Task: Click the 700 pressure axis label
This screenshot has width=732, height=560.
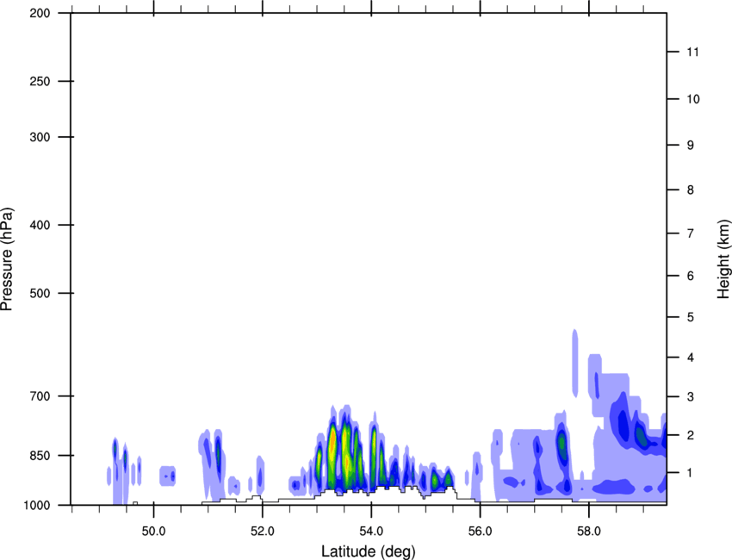Action: coord(40,396)
